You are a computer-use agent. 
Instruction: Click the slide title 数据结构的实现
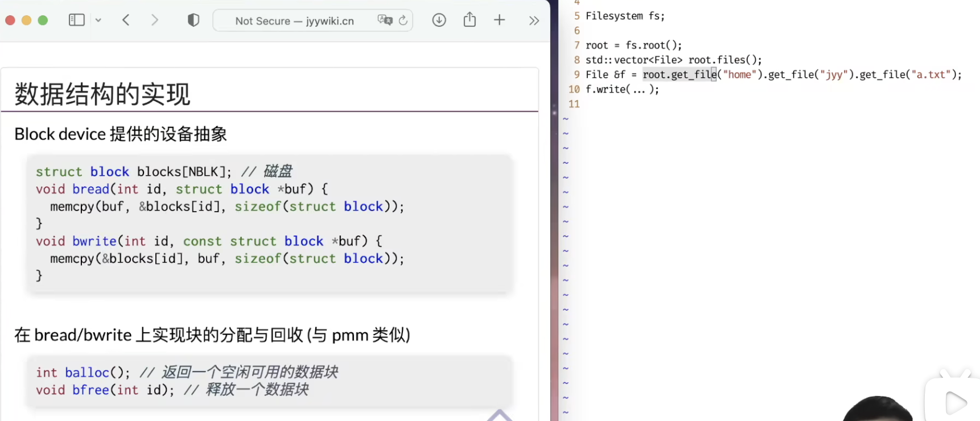tap(102, 94)
